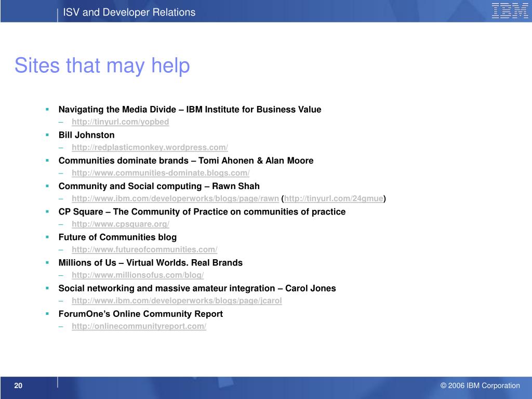
Task: Click 'ISV and Developer Relations' header text
Action: [129, 12]
